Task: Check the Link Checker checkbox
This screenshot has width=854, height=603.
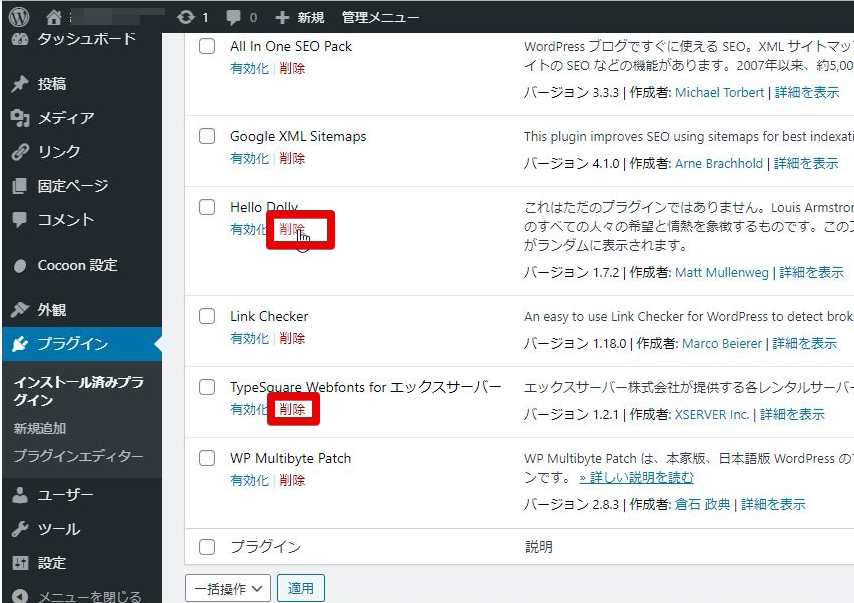Action: tap(207, 316)
